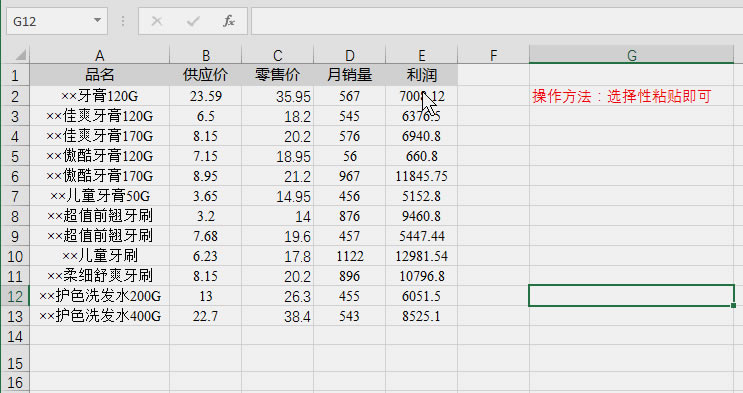Click the selected cell G12
Image resolution: width=743 pixels, height=393 pixels.
(632, 296)
